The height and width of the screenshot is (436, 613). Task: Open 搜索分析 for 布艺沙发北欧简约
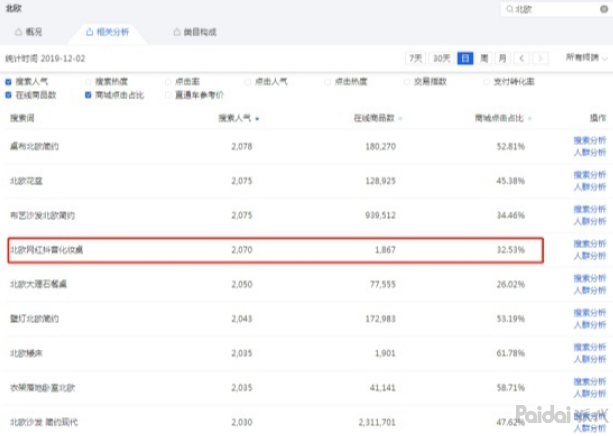pyautogui.click(x=590, y=209)
